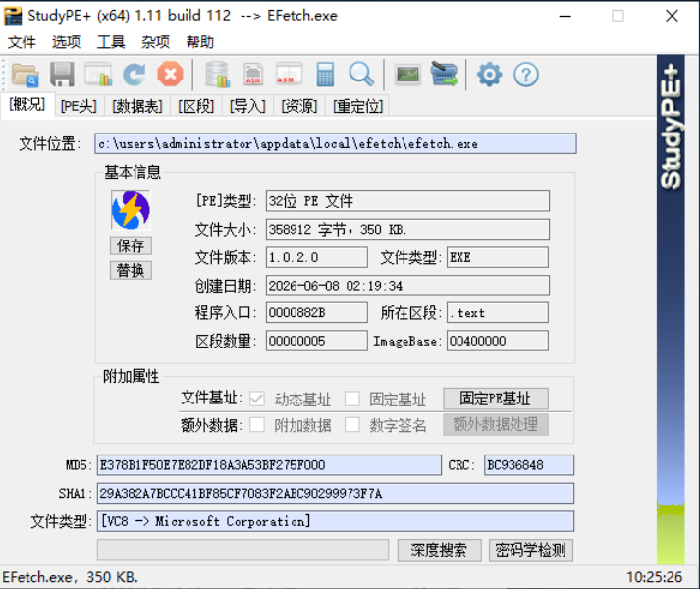700x589 pixels.
Task: Click the [PE]类型 field
Action: [407, 201]
